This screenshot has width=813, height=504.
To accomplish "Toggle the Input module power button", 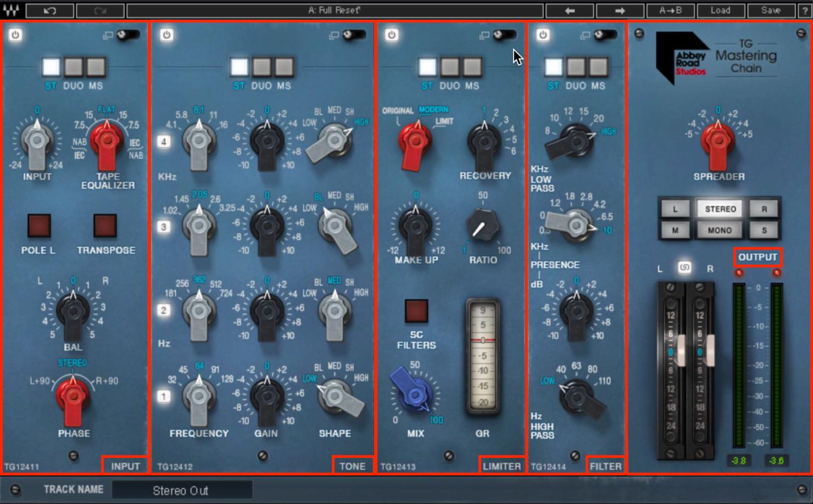I will (15, 35).
